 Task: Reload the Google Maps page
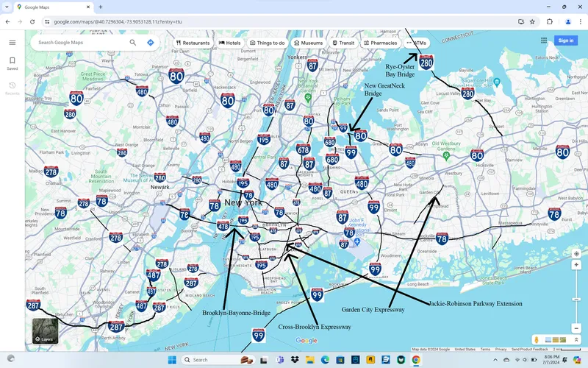pyautogui.click(x=32, y=22)
